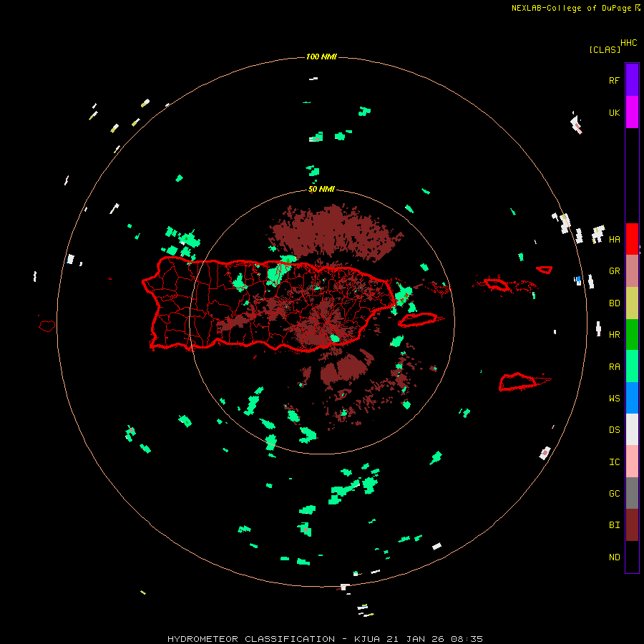Viewport: 644px width, 644px height.
Task: Pick the WS blue legend swatch
Action: (x=632, y=398)
